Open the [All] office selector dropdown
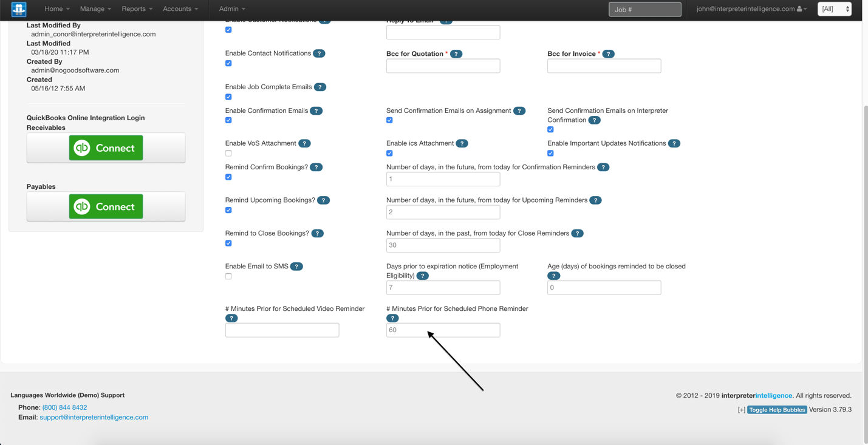Screen dimensions: 868x445 point(835,9)
